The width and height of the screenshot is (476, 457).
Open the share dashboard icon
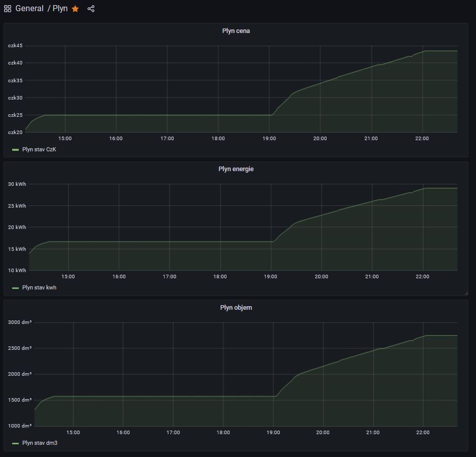click(91, 9)
